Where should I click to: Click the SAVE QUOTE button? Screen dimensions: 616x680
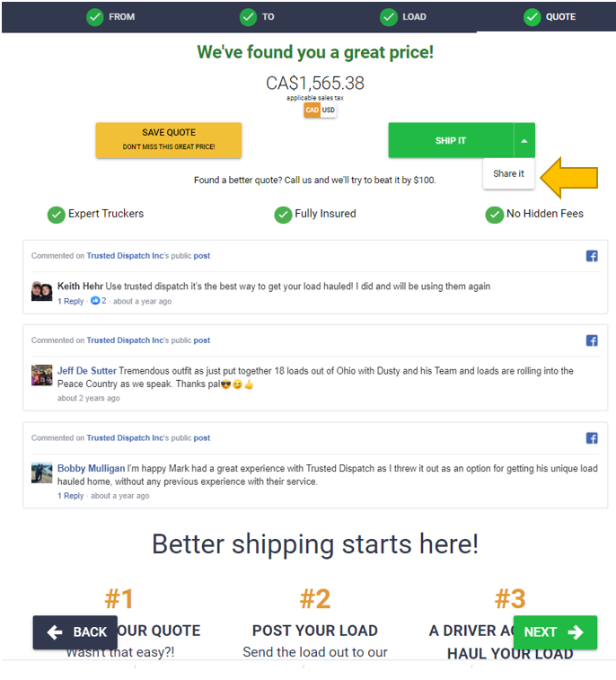[x=169, y=140]
